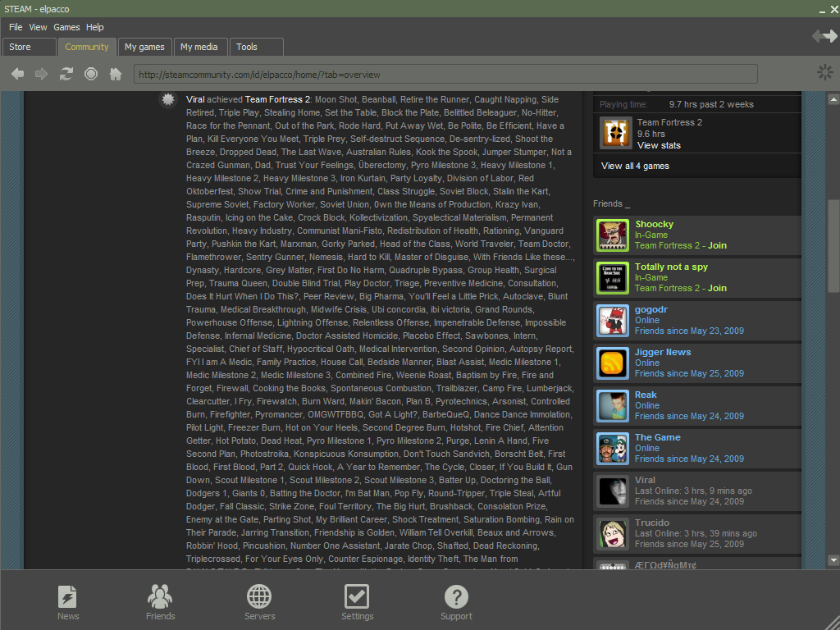Image resolution: width=840 pixels, height=630 pixels.
Task: Open Support from the bottom bar
Action: click(456, 603)
